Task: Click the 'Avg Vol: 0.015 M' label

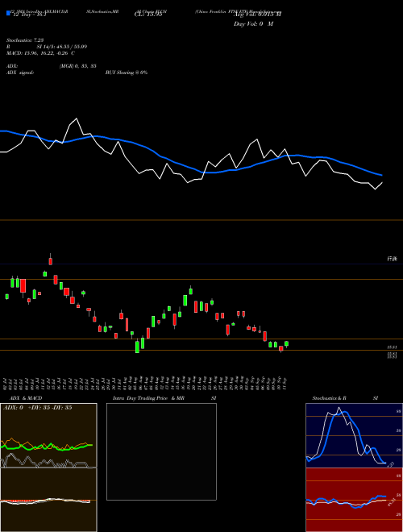Action: pyautogui.click(x=257, y=15)
